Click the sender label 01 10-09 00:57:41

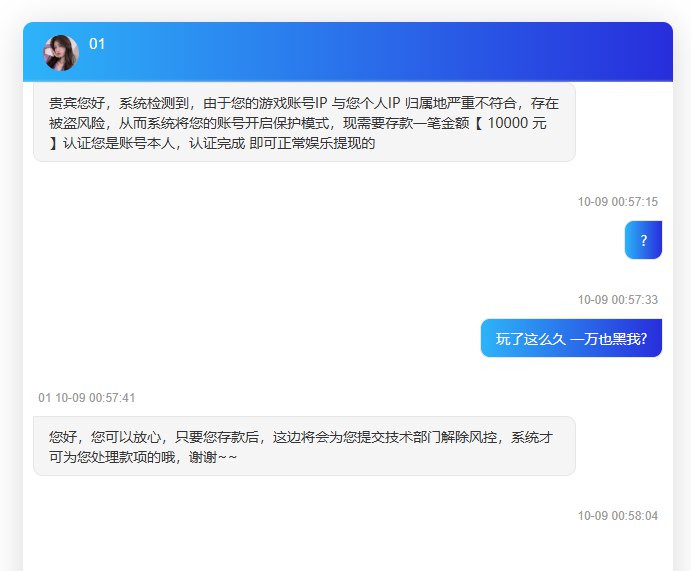(86, 398)
